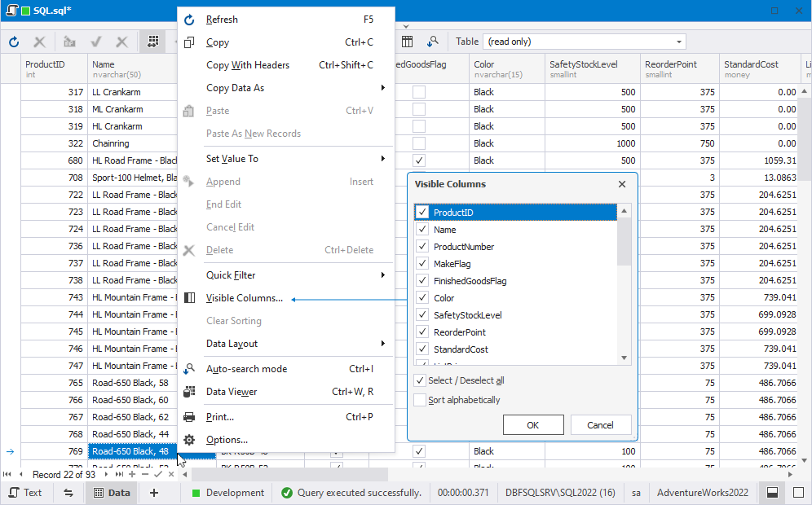
Task: Go to the first record navigation icon
Action: coord(7,475)
